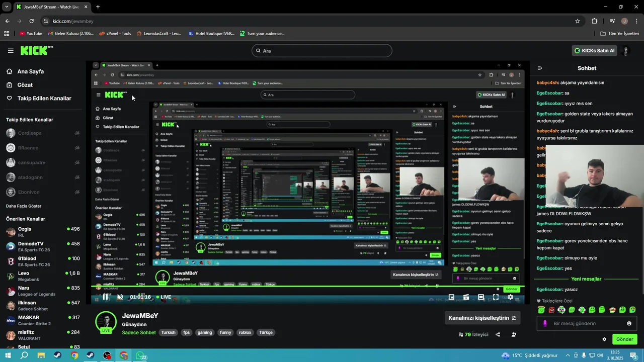Click the KICK logo
Screen dimensions: 644x362
36,50
